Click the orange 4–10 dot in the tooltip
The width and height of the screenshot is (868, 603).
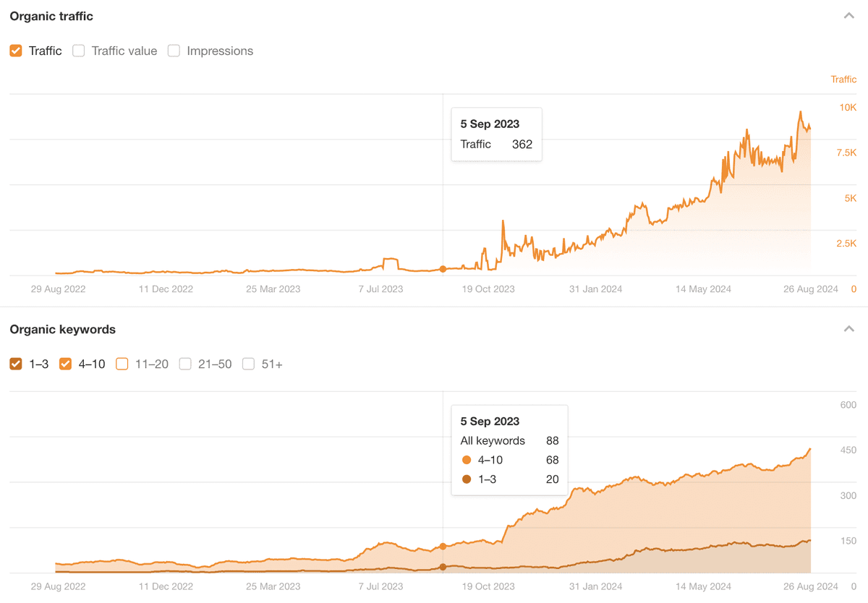[x=467, y=460]
